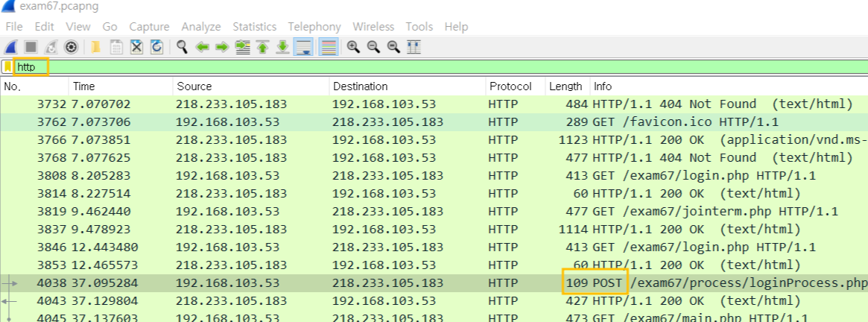Select packet 4045 GET /exam67/main.php

coord(434,317)
